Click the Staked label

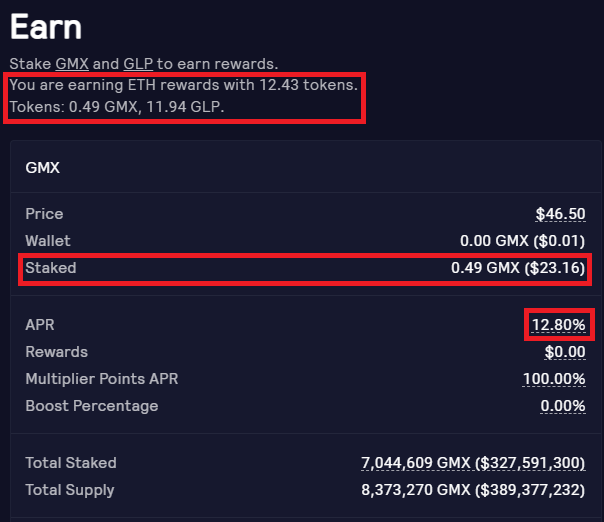click(51, 268)
